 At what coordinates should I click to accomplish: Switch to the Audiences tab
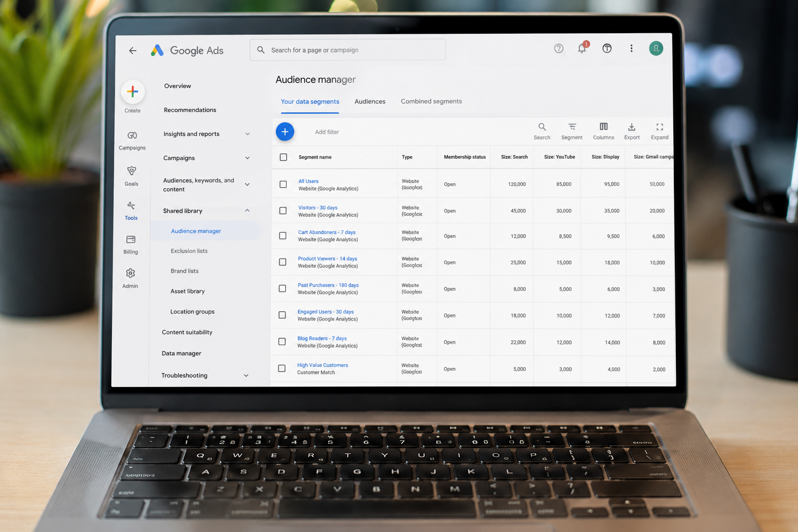(x=370, y=101)
